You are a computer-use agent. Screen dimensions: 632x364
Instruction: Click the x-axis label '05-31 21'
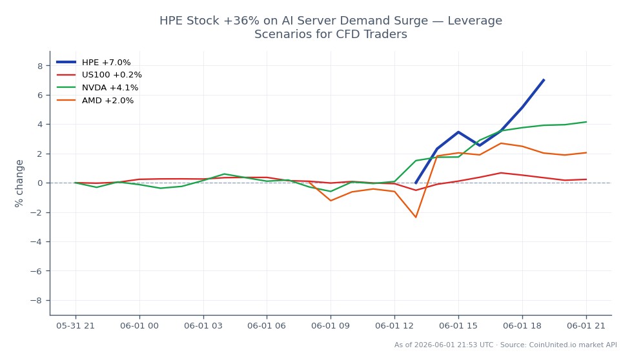click(76, 326)
